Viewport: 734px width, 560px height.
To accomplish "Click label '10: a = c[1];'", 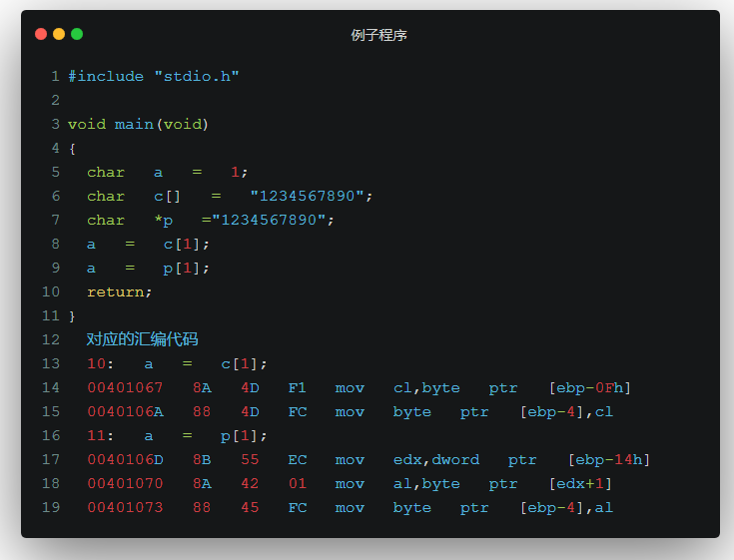I will (x=177, y=364).
